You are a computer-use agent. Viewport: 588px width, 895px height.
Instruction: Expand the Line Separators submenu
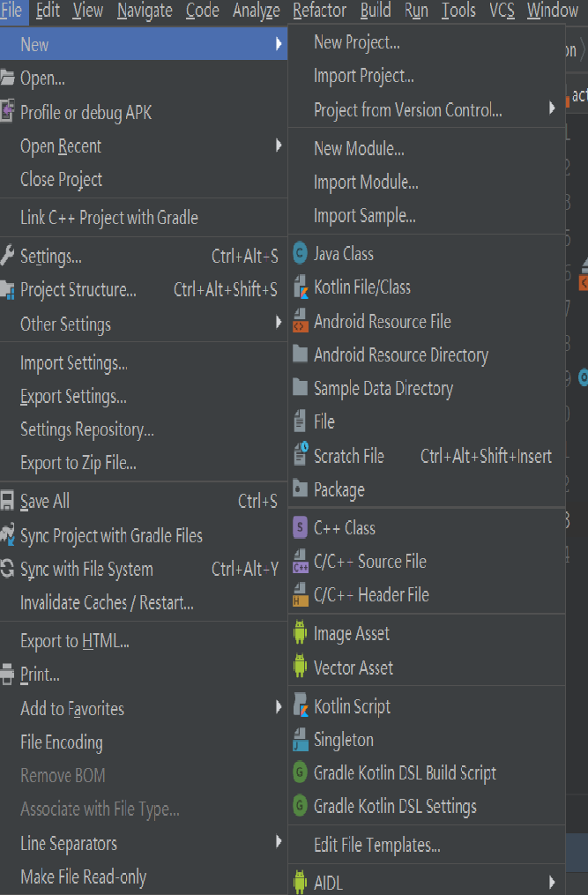(x=279, y=843)
